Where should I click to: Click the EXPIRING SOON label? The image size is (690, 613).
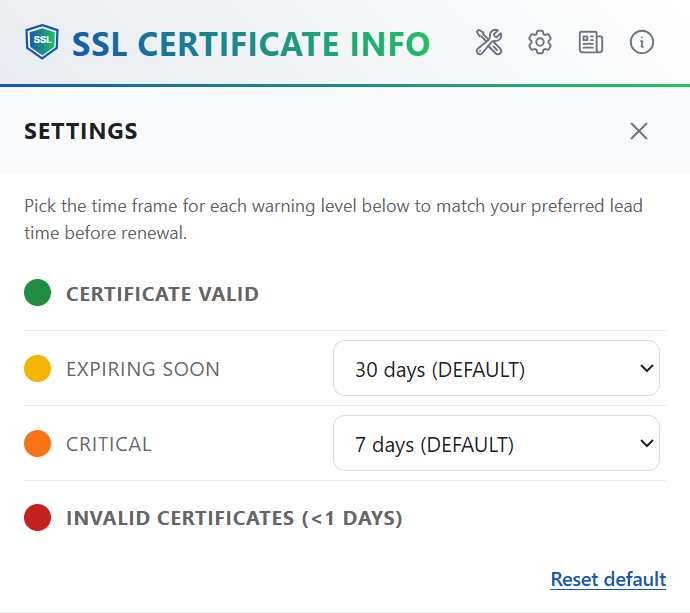pyautogui.click(x=143, y=369)
